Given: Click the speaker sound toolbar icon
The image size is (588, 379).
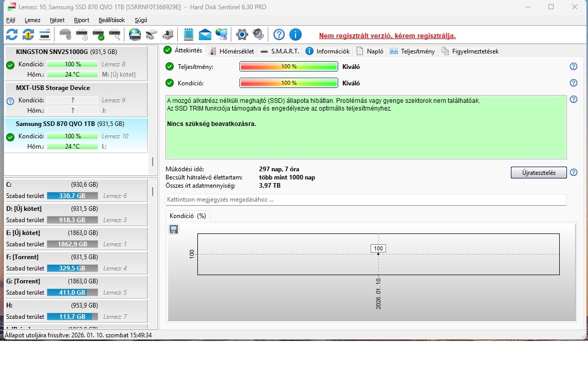Looking at the screenshot, I should [x=258, y=35].
